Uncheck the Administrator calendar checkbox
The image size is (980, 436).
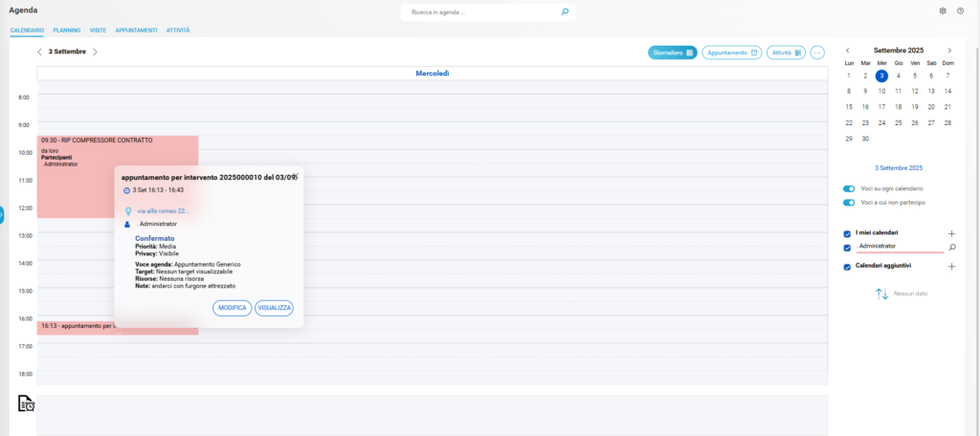pos(847,248)
